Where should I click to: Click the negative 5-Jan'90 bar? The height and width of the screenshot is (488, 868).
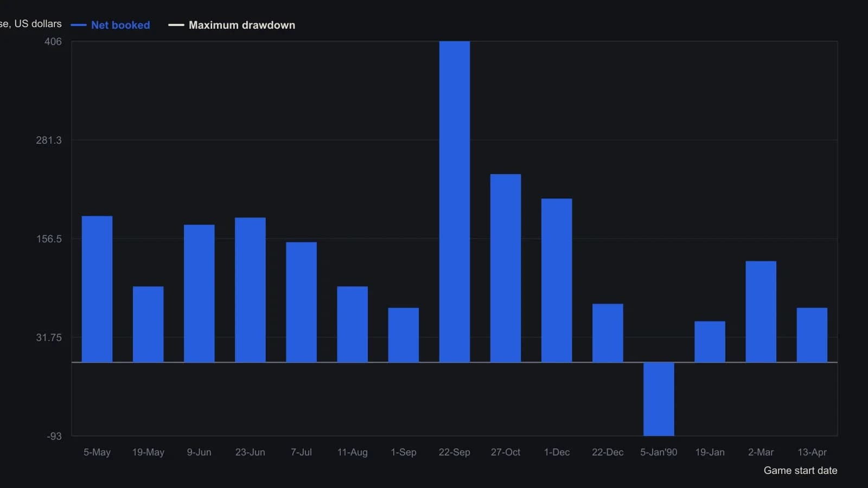[x=659, y=399]
